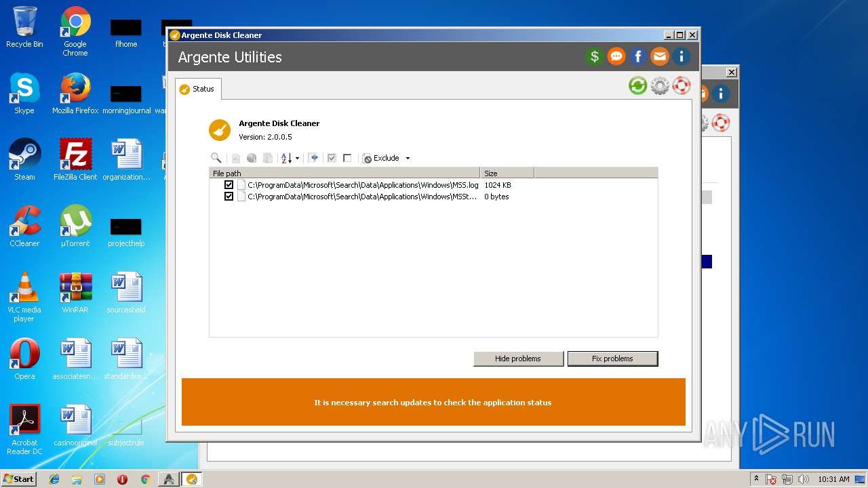Screen dimensions: 868x488
Task: Close the background window behind Disk Cleaner
Action: 732,72
